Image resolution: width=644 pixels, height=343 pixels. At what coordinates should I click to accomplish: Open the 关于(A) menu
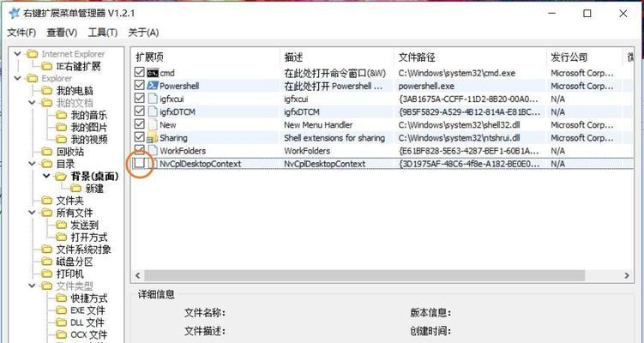click(x=143, y=33)
